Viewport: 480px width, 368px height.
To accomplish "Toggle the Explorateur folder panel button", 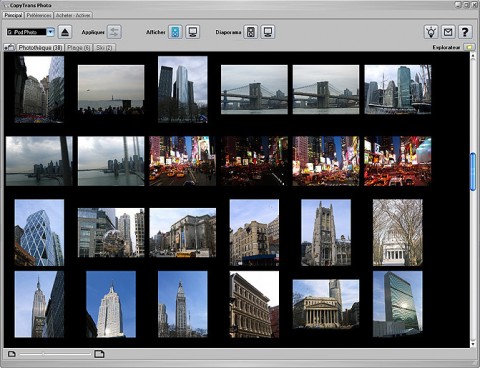I will point(469,47).
